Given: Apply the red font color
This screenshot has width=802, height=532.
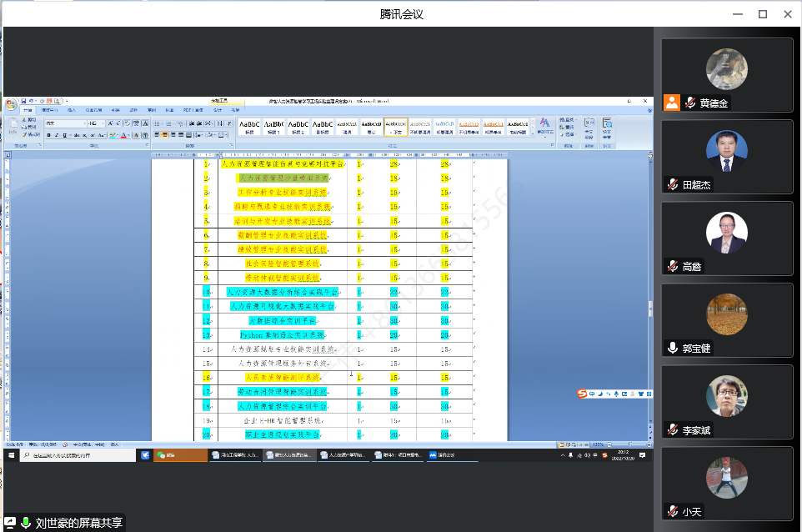Looking at the screenshot, I should (x=123, y=135).
